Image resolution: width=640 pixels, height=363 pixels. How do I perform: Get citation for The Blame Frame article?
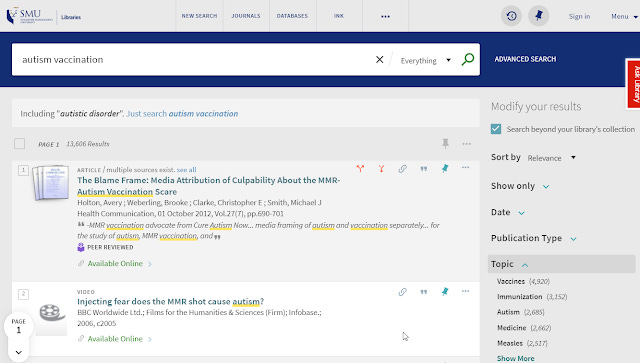[x=424, y=169]
